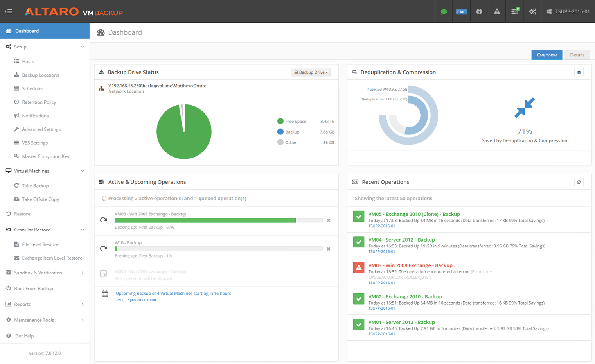Open the notifications list icon with badge 2

point(514,12)
